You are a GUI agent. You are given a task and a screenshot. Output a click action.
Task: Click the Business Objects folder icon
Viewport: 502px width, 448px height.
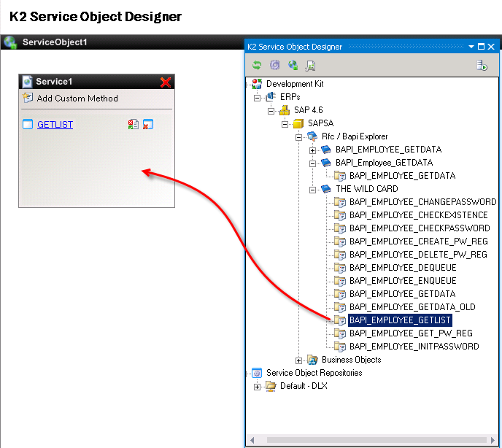pos(312,360)
